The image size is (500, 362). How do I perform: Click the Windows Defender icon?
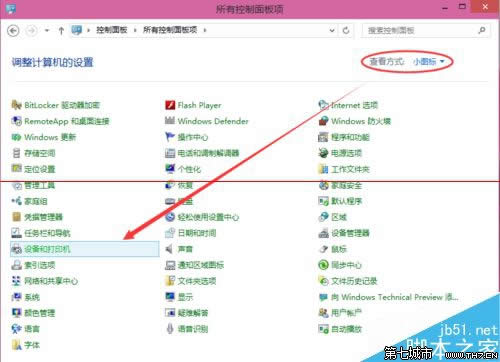click(x=170, y=121)
